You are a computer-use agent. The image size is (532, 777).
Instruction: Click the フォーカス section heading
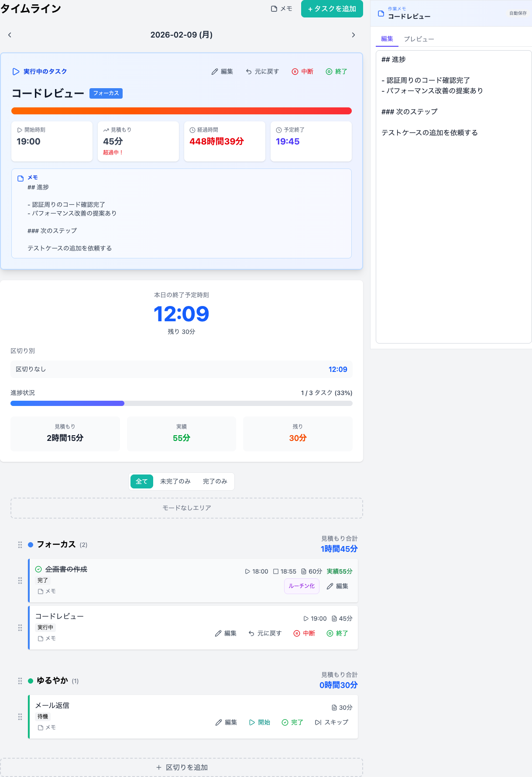tap(56, 544)
